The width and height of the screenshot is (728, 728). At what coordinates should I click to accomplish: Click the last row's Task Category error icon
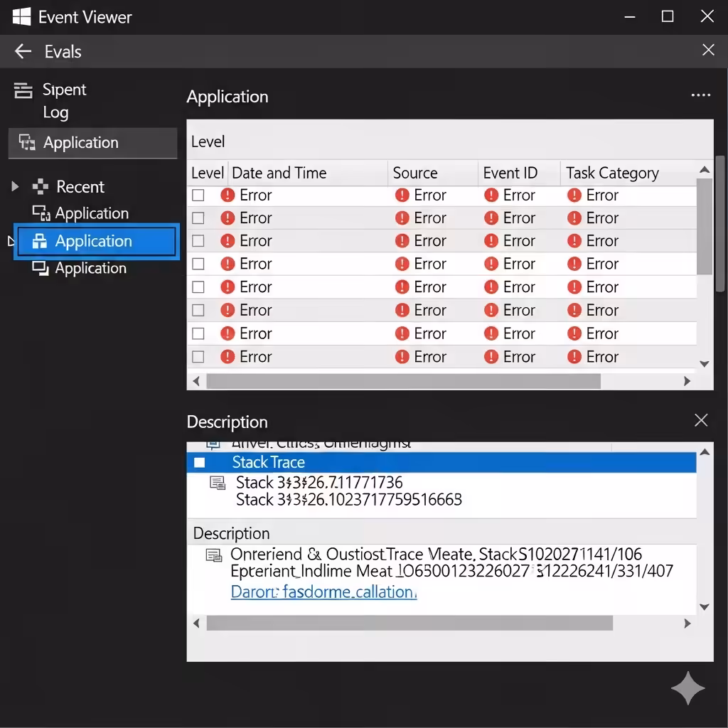574,357
